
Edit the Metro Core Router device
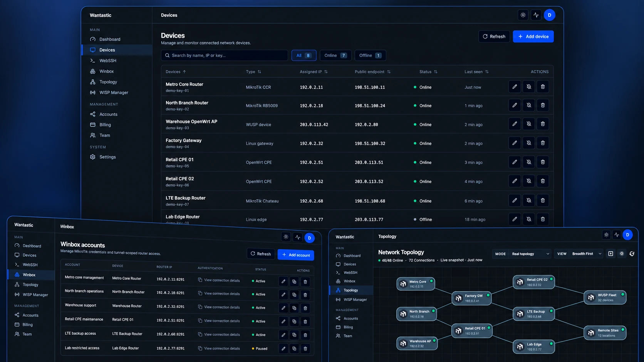click(515, 87)
